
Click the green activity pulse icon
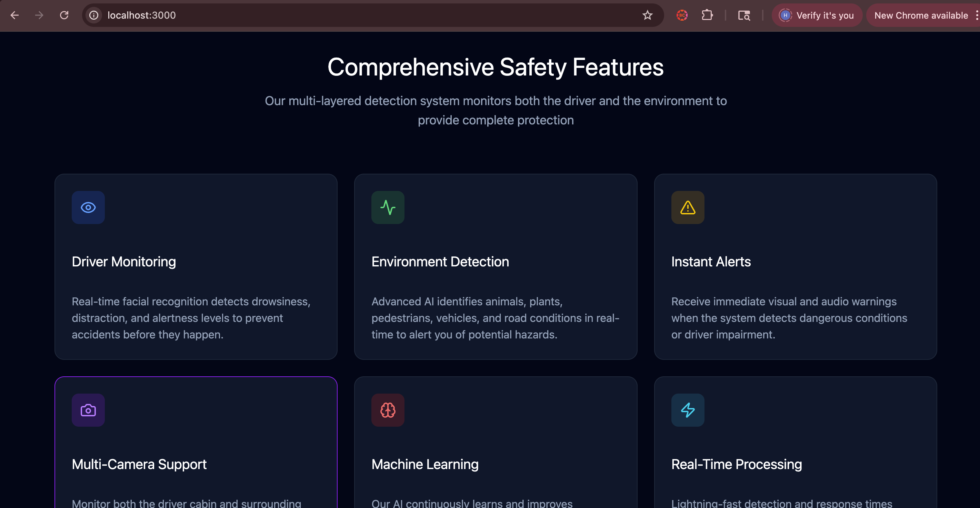point(388,207)
